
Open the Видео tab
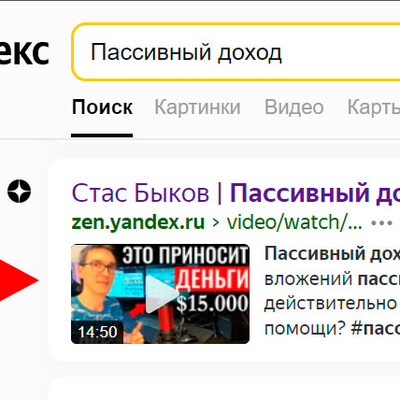click(x=294, y=107)
